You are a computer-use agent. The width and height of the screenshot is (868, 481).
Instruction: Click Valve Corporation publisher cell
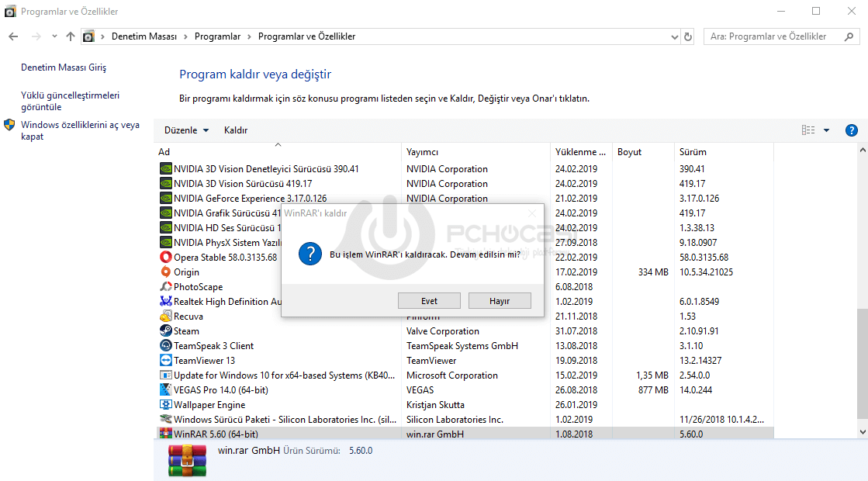tap(443, 331)
